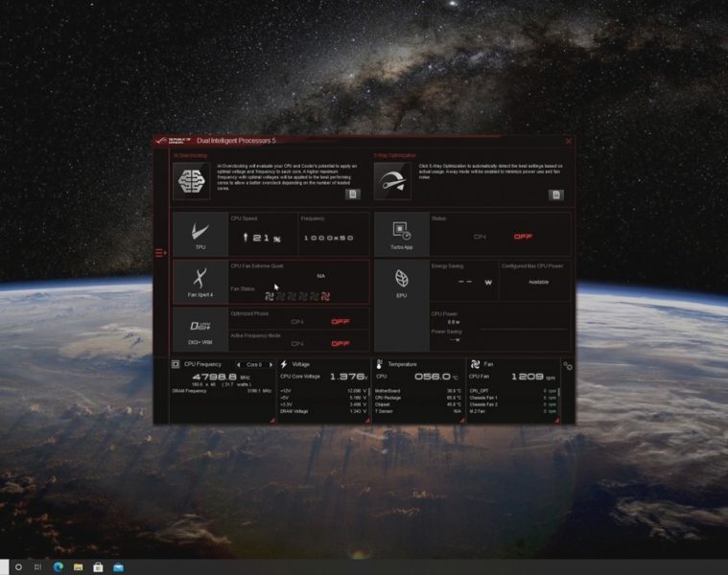Select the Chassis Fan 1 row
This screenshot has width=728, height=575.
(x=512, y=398)
